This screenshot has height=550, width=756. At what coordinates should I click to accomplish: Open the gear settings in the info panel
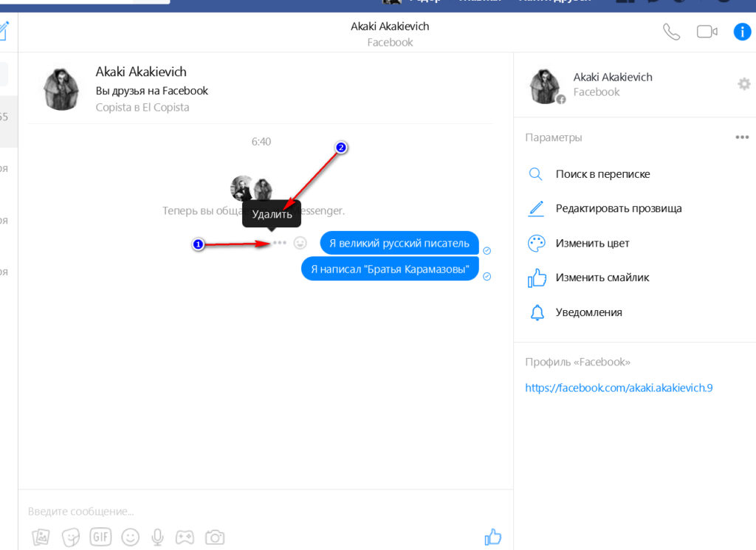(x=744, y=84)
